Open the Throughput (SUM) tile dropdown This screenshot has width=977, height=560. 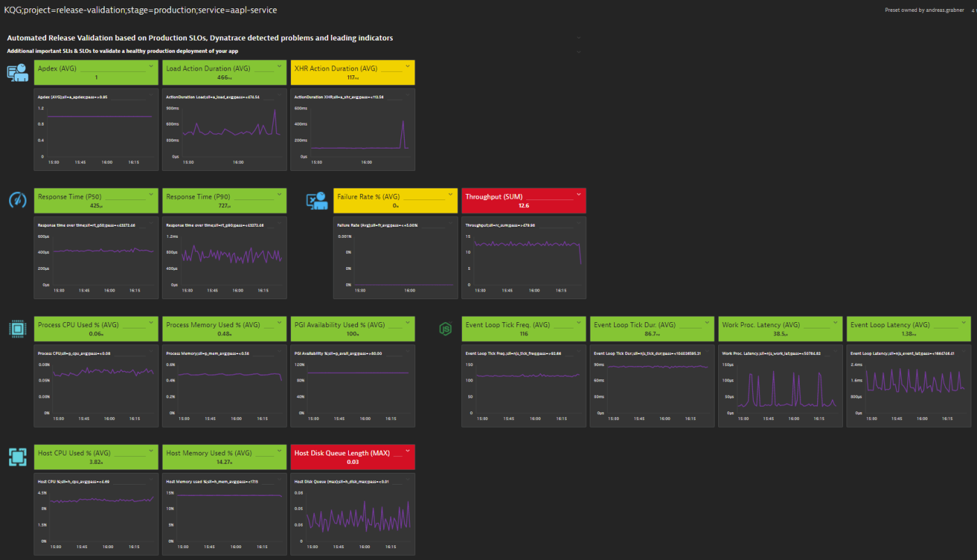(x=578, y=195)
